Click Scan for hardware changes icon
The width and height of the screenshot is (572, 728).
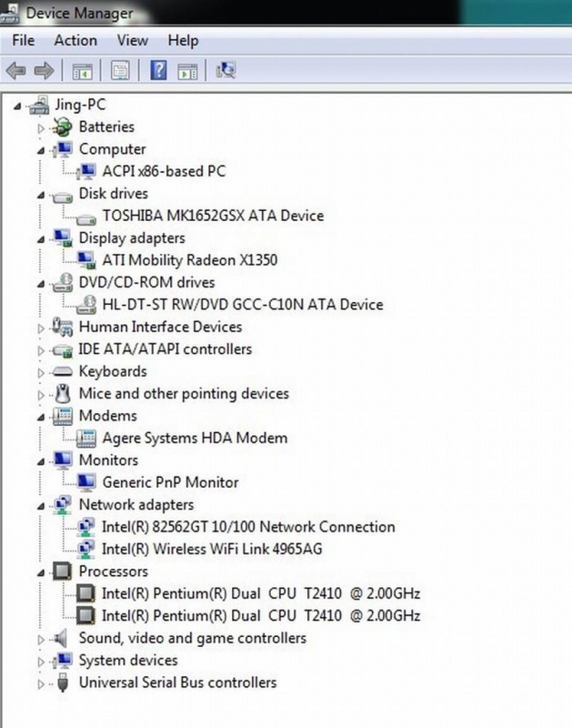226,70
